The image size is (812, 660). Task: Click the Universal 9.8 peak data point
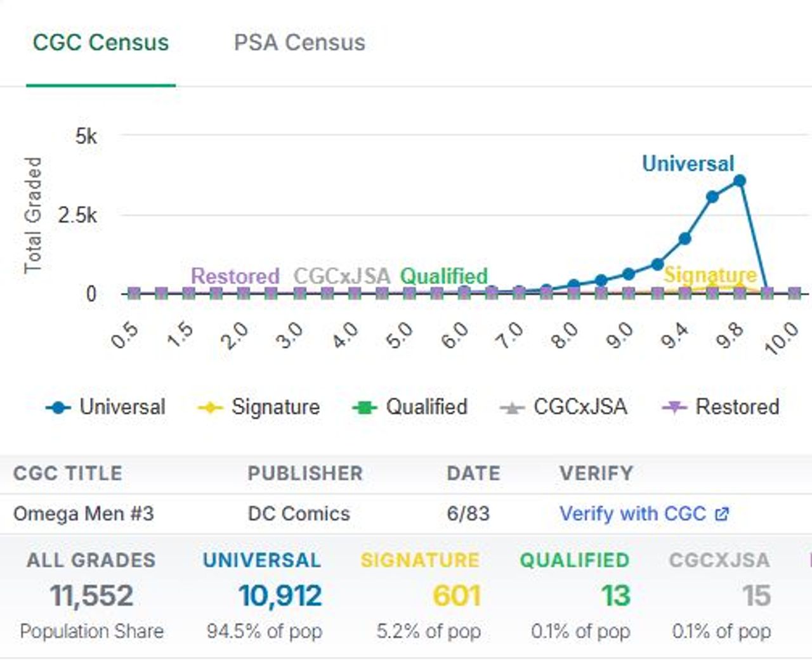[x=740, y=181]
